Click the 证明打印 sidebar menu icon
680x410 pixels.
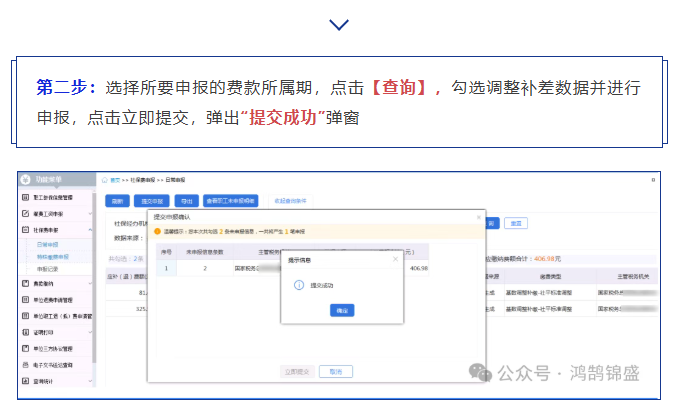(x=25, y=331)
